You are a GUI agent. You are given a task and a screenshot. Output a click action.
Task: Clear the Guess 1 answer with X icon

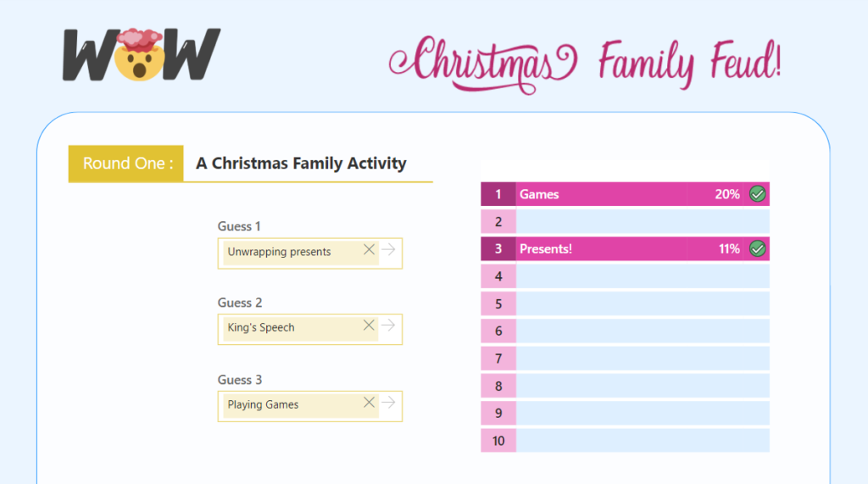pos(369,249)
